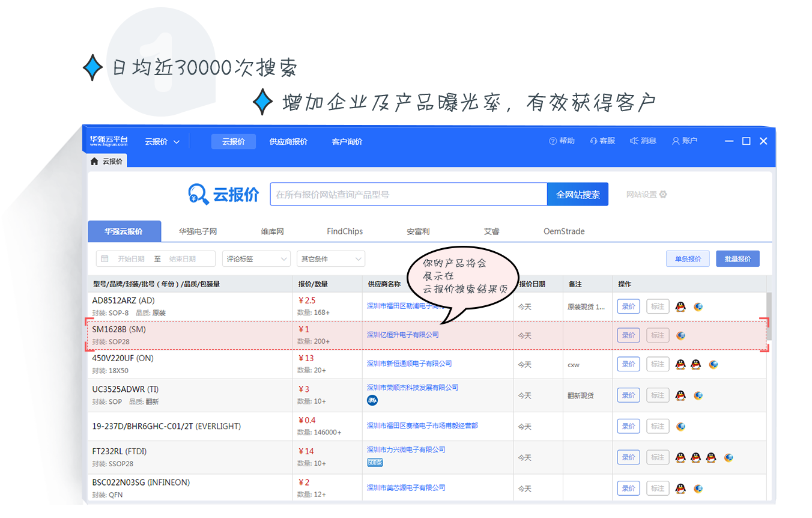
Task: Select product text BSC022N03SG (INFINEON)
Action: point(141,483)
